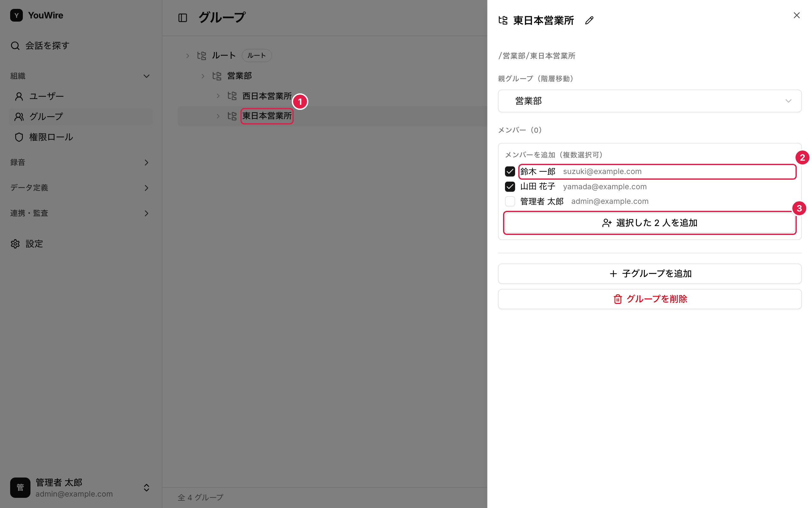Uncheck 鈴木 一郎 checkbox
Viewport: 812px width, 508px height.
click(510, 172)
